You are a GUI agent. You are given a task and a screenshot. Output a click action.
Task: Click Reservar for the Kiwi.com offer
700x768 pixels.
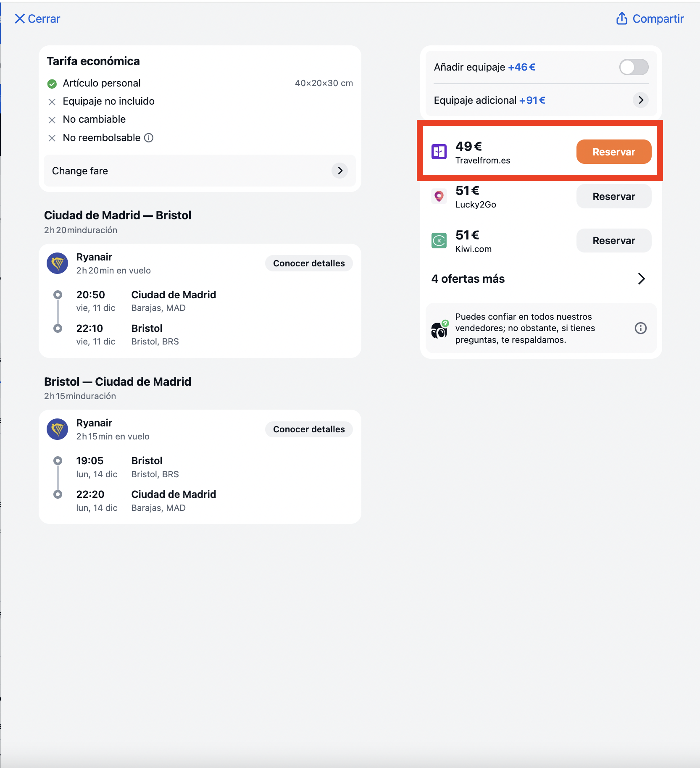(x=613, y=241)
